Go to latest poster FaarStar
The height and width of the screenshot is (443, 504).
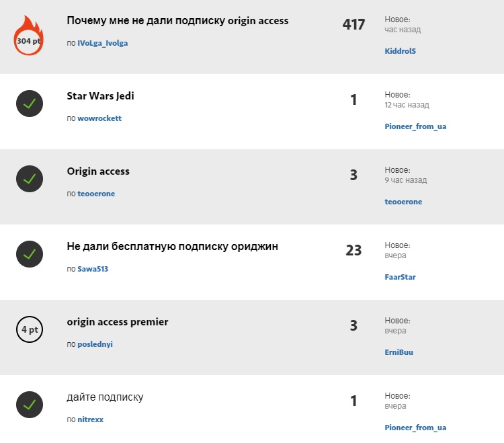[x=400, y=277]
